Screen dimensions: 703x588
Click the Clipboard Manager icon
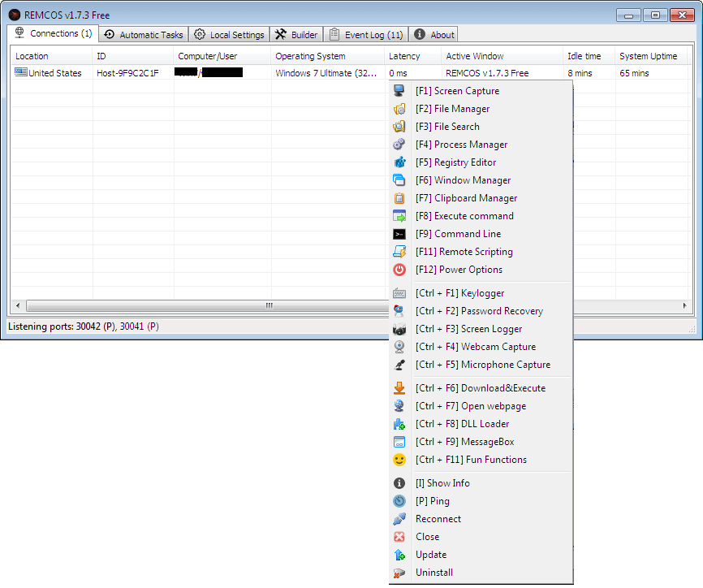399,198
